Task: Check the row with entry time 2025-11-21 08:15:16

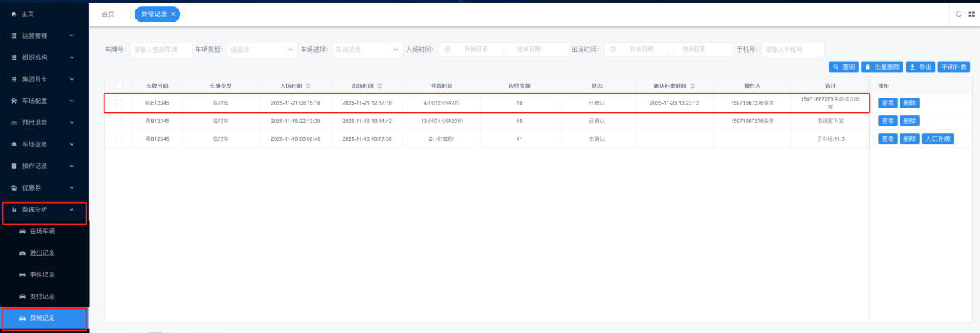Action: pyautogui.click(x=119, y=102)
